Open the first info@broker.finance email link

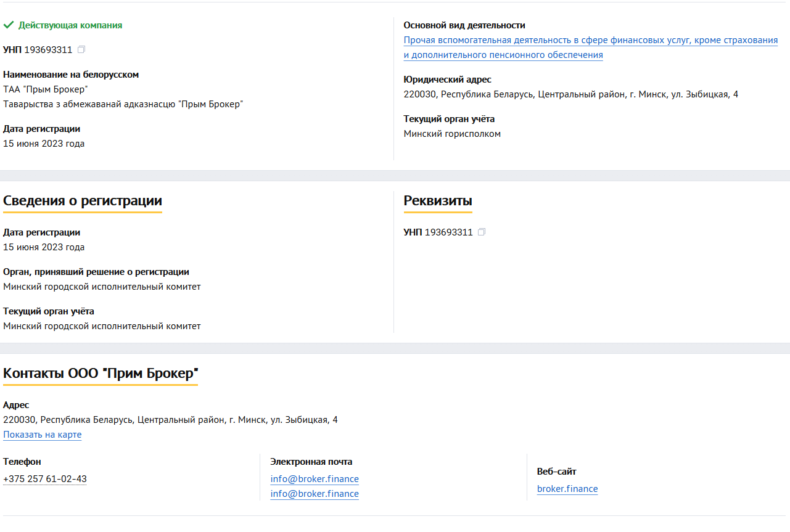[314, 479]
